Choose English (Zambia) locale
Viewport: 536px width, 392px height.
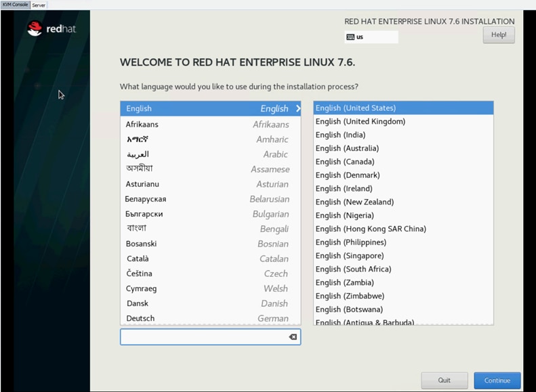[403, 282]
